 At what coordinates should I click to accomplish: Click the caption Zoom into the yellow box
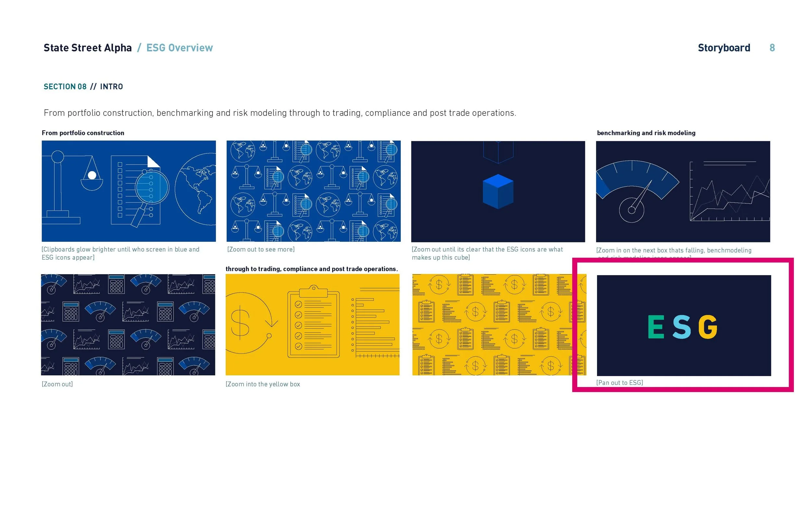pos(263,384)
